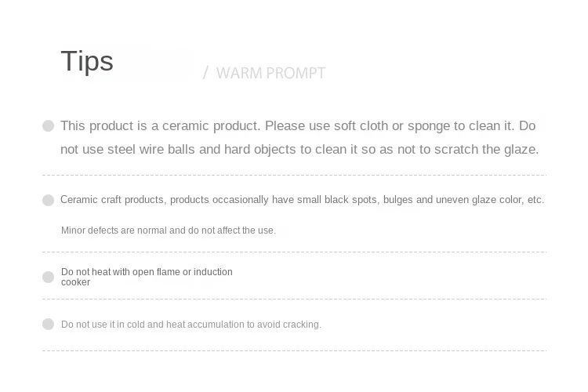Viewport: 588px width, 392px height.
Task: Click 'Do not heat with open flame' text
Action: [147, 272]
